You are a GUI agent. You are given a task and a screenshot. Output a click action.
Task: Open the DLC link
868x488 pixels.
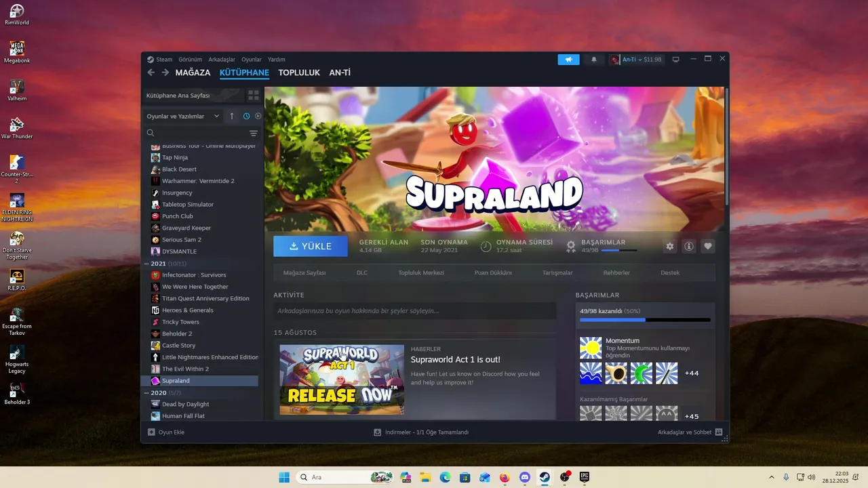[362, 272]
